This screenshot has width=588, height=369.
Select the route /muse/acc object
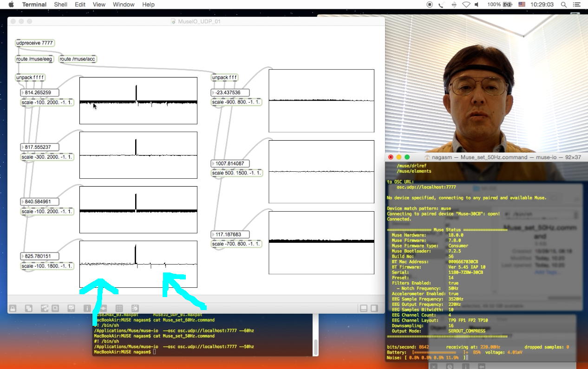click(x=78, y=59)
